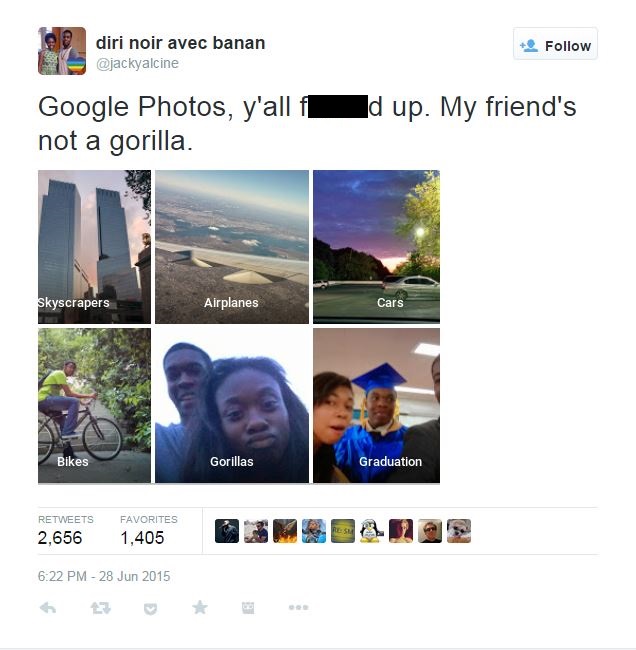This screenshot has height=650, width=636.
Task: Open the Airplanes album thumbnail
Action: click(232, 247)
